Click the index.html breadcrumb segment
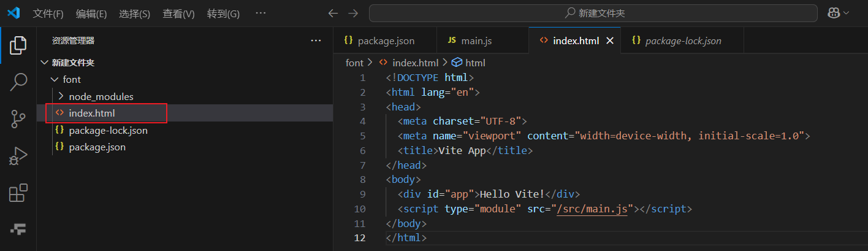The height and width of the screenshot is (251, 868). [x=415, y=63]
